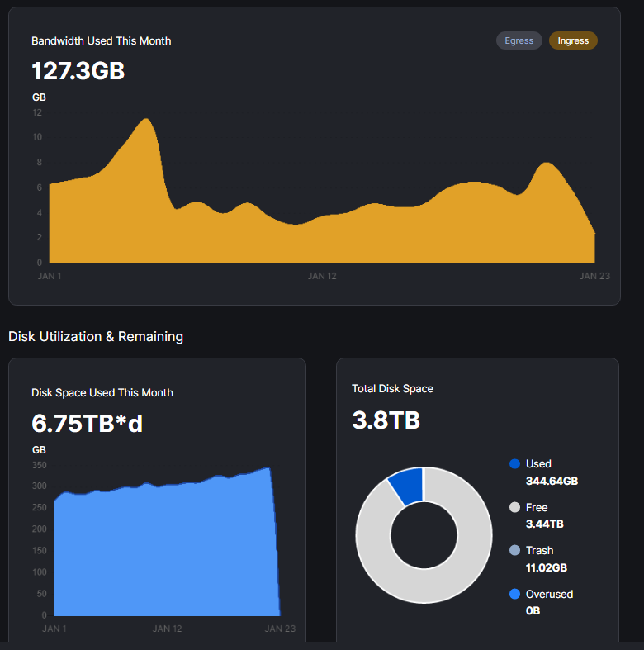
Task: Select the blue Used segment of donut chart
Action: [407, 486]
